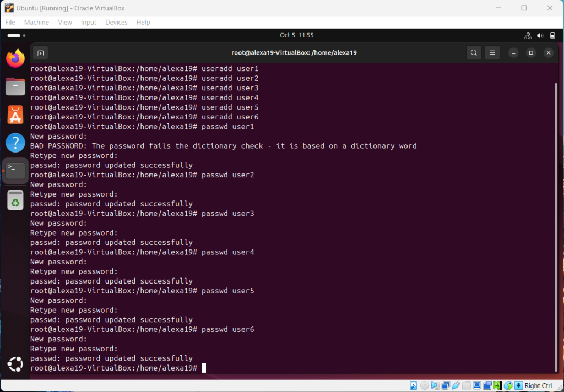Click the VirtualBox USB status icon
This screenshot has width=564, height=392.
click(x=456, y=385)
